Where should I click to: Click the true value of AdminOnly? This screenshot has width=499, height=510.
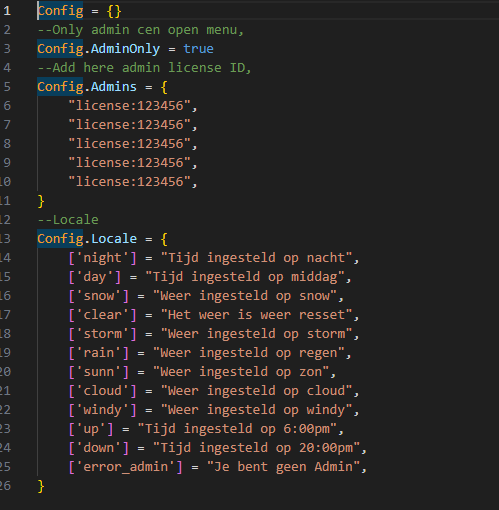coord(198,49)
